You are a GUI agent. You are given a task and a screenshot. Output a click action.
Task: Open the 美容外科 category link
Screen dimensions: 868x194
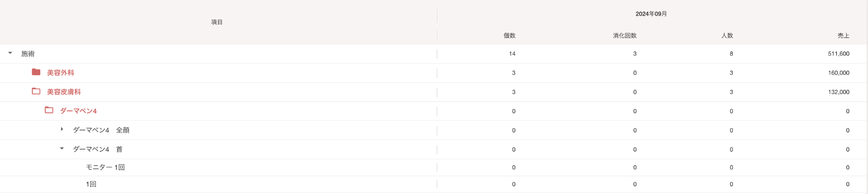point(61,73)
